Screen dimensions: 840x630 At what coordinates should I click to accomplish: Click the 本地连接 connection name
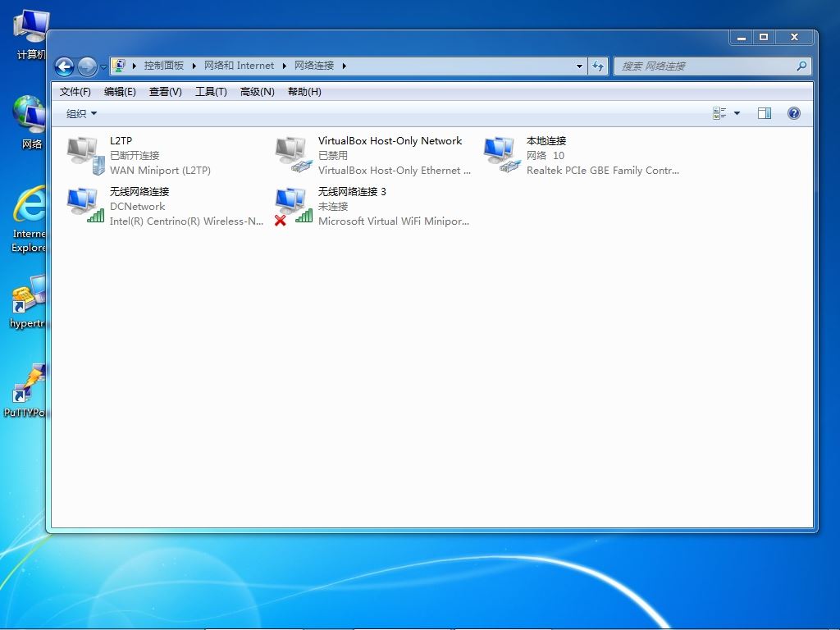546,140
